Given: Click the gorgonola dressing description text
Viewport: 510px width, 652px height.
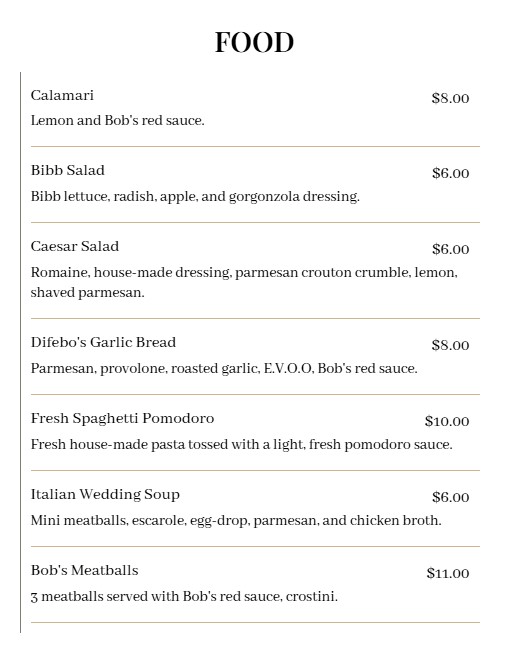Looking at the screenshot, I should 195,196.
